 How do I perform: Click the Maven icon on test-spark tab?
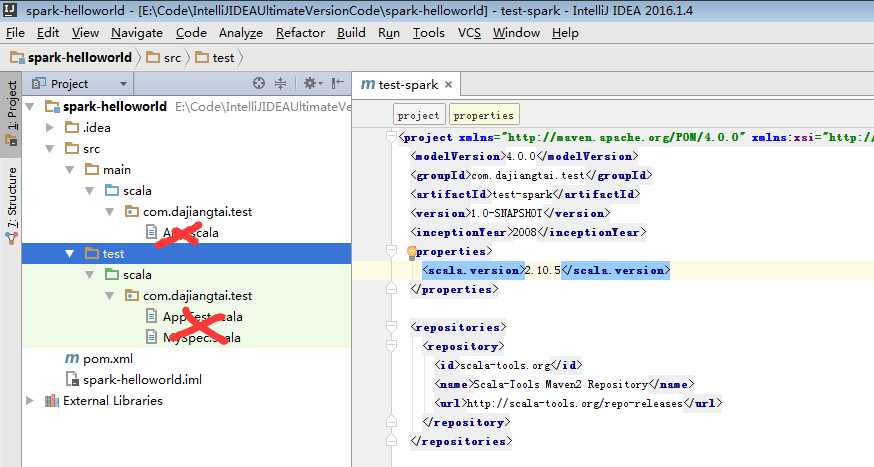click(367, 85)
